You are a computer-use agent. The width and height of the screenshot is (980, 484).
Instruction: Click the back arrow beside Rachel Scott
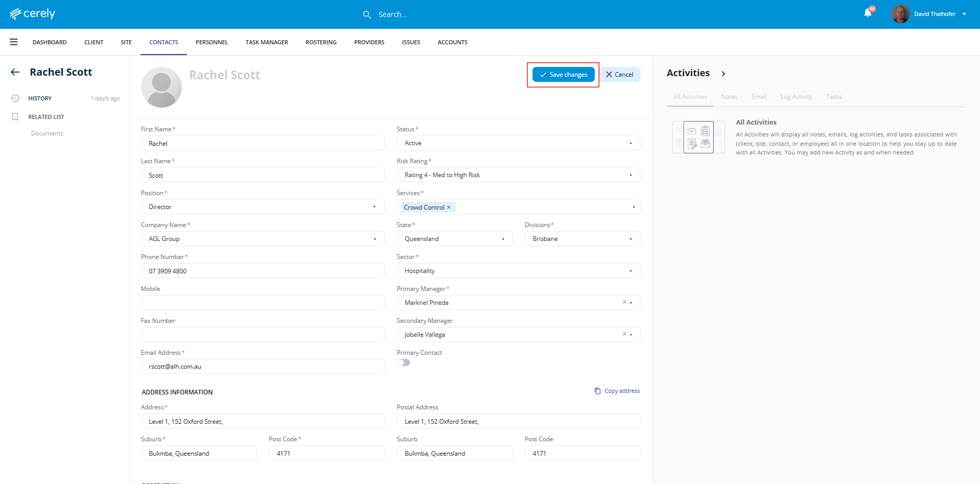[15, 72]
